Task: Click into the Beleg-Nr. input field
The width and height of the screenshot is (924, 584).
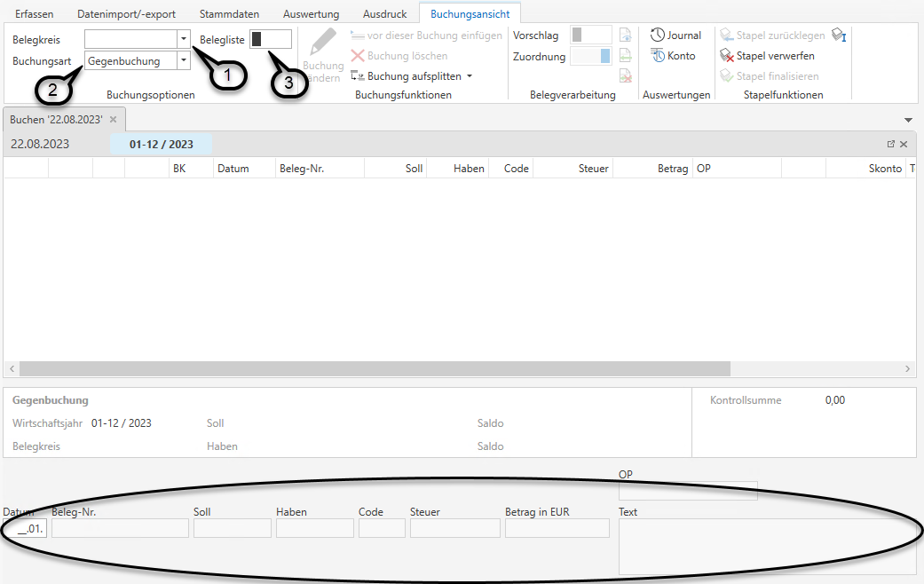Action: (120, 529)
